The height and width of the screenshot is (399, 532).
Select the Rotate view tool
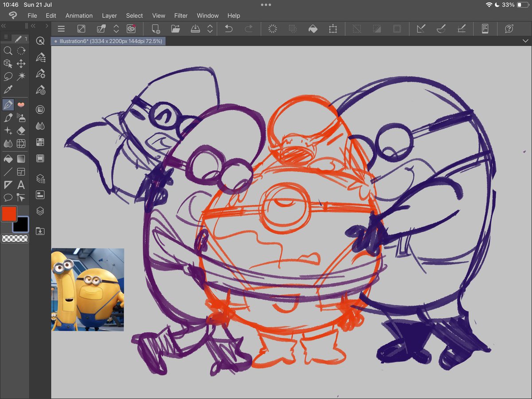click(21, 51)
